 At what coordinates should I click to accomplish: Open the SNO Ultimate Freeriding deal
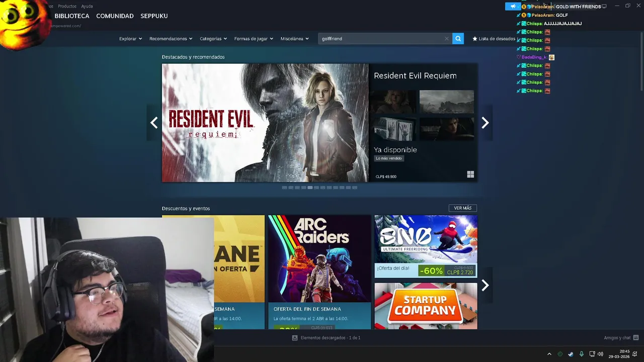click(x=426, y=246)
